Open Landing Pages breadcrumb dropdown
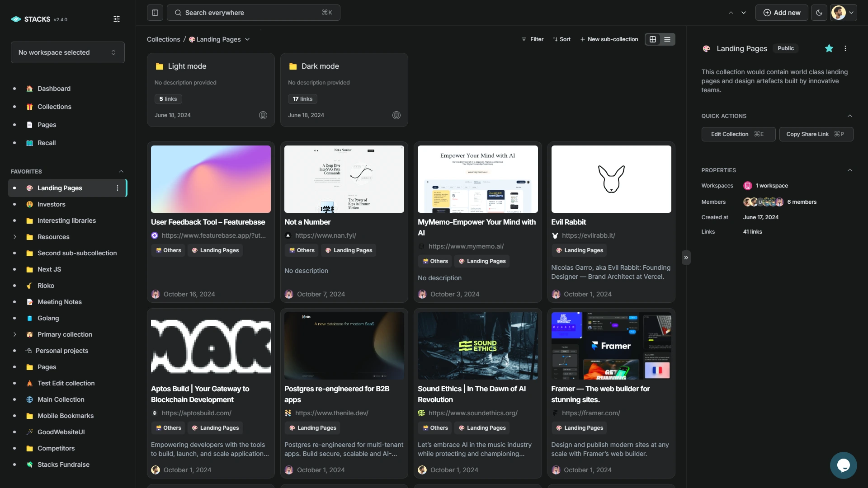The height and width of the screenshot is (488, 868). pos(247,39)
